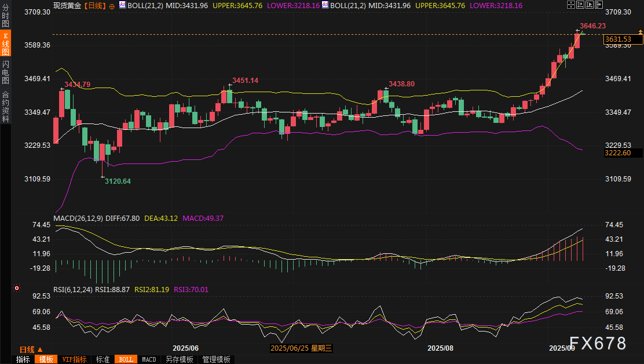
Task: Click the first BOLL indicator chart icon
Action: (121, 5)
